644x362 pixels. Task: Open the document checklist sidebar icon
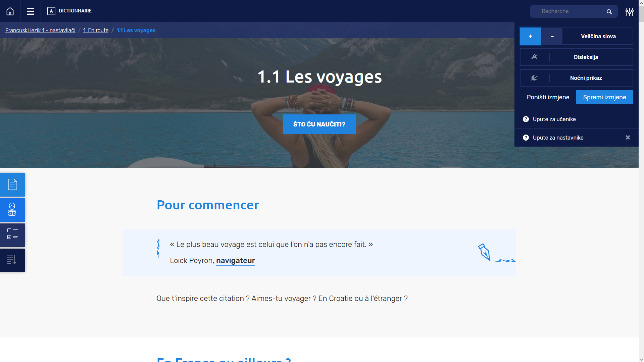pos(12,185)
